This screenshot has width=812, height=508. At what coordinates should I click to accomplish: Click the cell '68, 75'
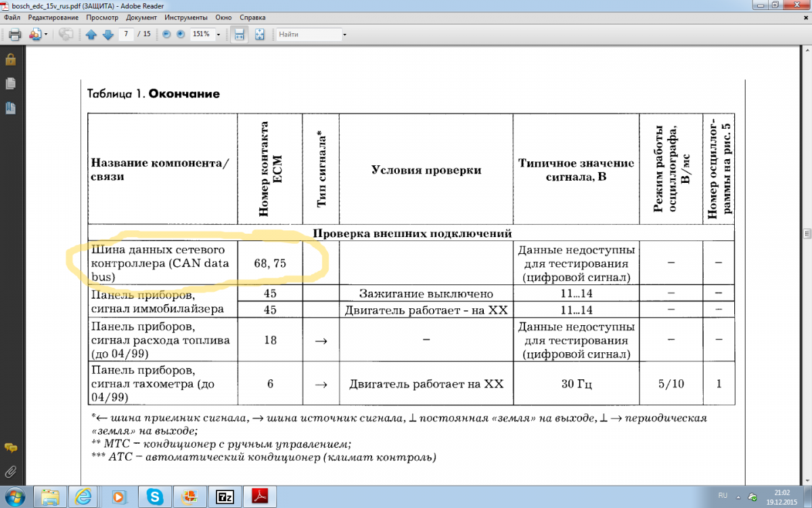coord(270,263)
